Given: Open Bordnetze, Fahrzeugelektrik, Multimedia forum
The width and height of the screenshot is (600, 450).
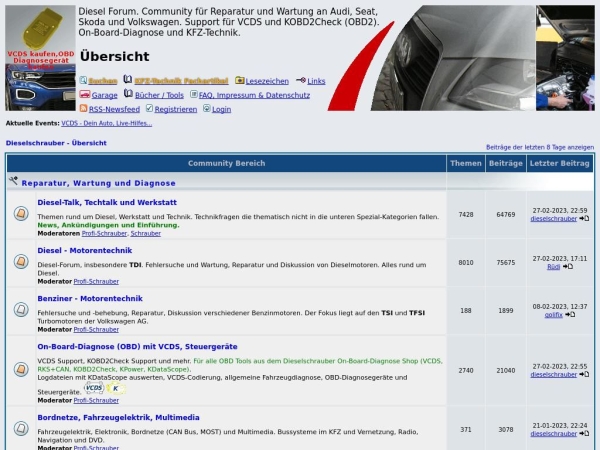Looking at the screenshot, I should click(118, 417).
